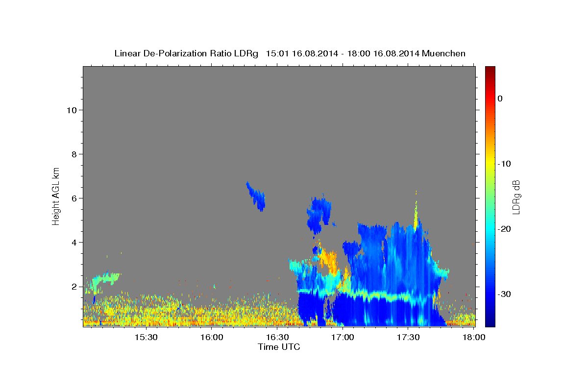Image resolution: width=588 pixels, height=392 pixels.
Task: Click the '17:30' time tick label
Action: pos(408,338)
